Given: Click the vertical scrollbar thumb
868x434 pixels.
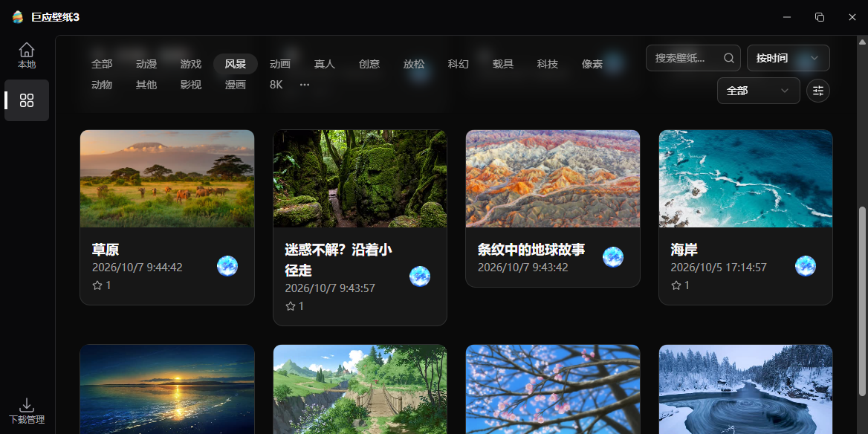Looking at the screenshot, I should (863, 301).
